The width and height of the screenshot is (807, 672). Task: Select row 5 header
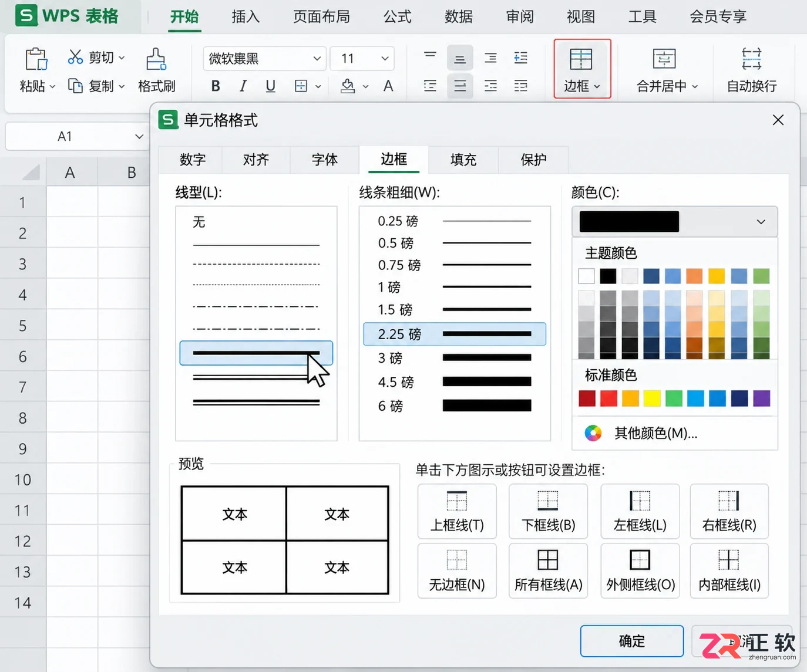[x=22, y=326]
